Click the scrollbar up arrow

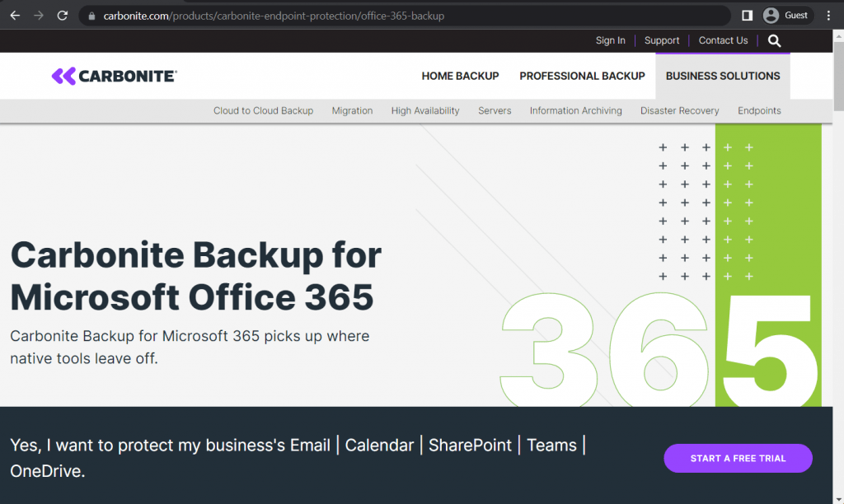[838, 36]
